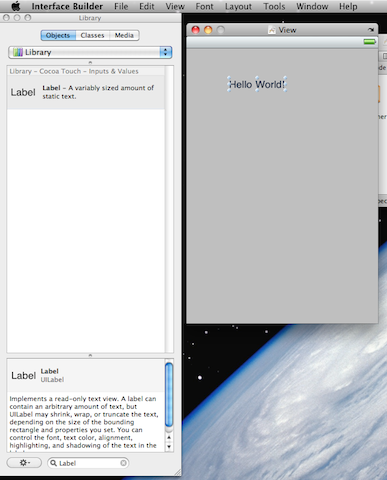Click the blue description scrollbar thumb
This screenshot has height=480, width=387.
coord(169,395)
